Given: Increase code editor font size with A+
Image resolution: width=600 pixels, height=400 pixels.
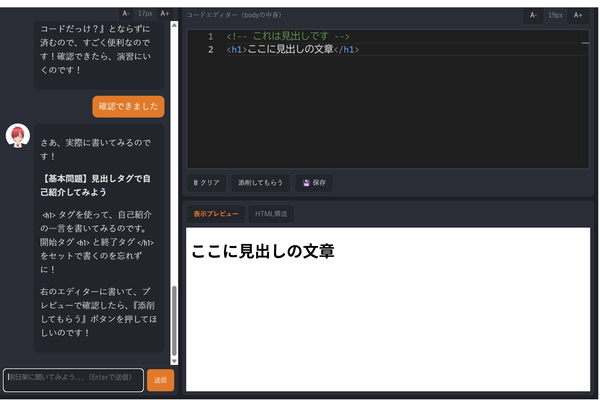Looking at the screenshot, I should pos(578,15).
